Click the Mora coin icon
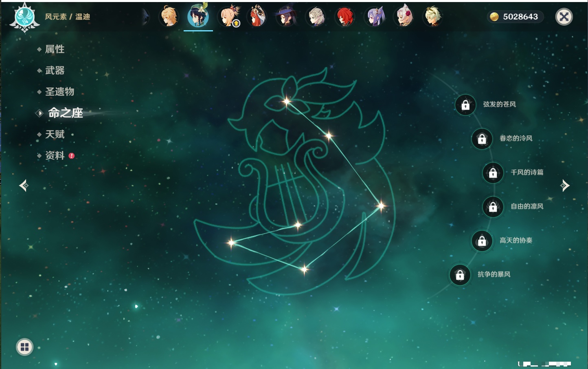Screen dimensions: 588x369 pos(494,17)
